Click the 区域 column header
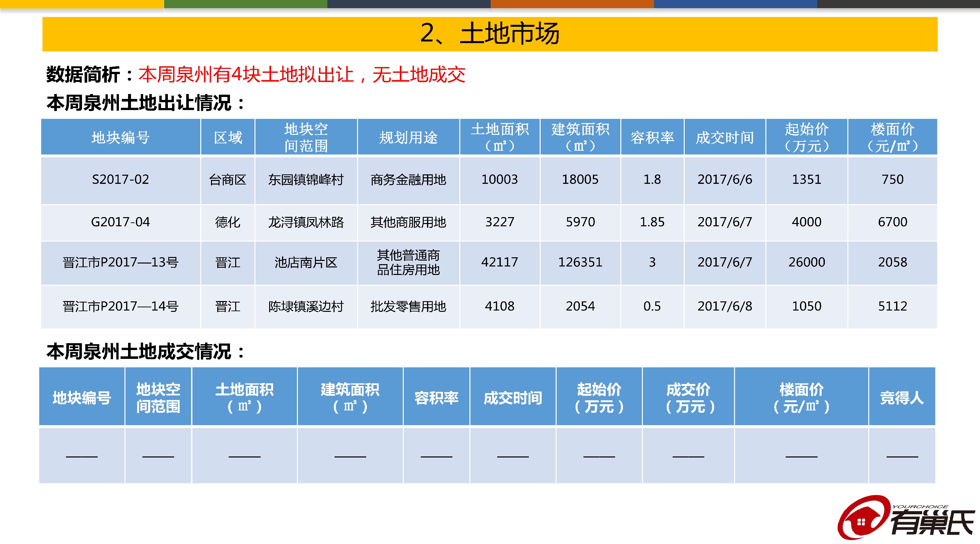980x544 pixels. pos(228,137)
